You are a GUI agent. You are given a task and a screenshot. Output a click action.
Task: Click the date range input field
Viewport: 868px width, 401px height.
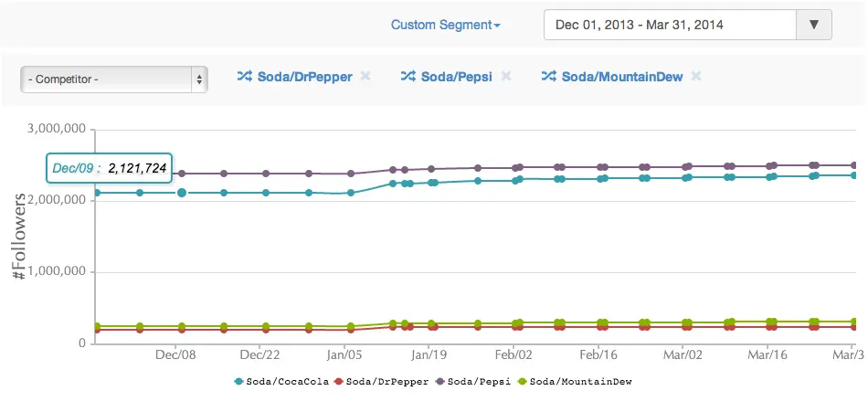(670, 25)
